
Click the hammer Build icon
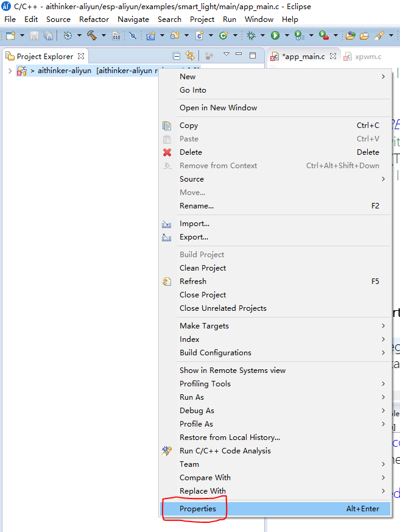pyautogui.click(x=92, y=35)
